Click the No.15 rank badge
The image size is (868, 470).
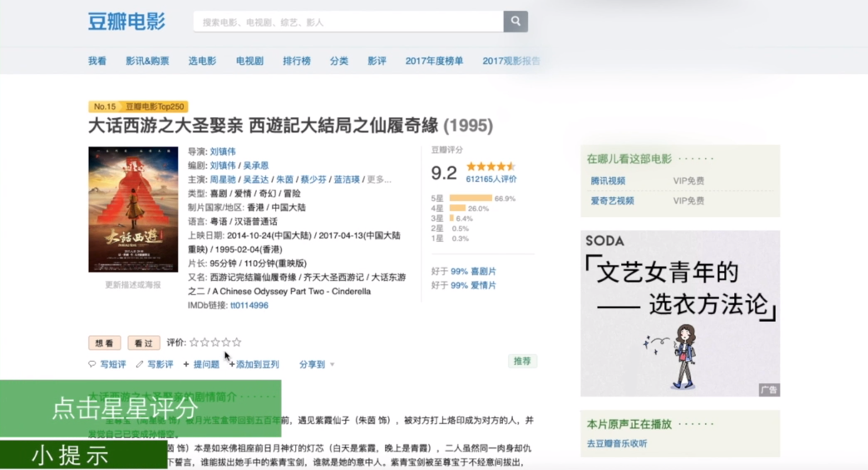tap(105, 106)
